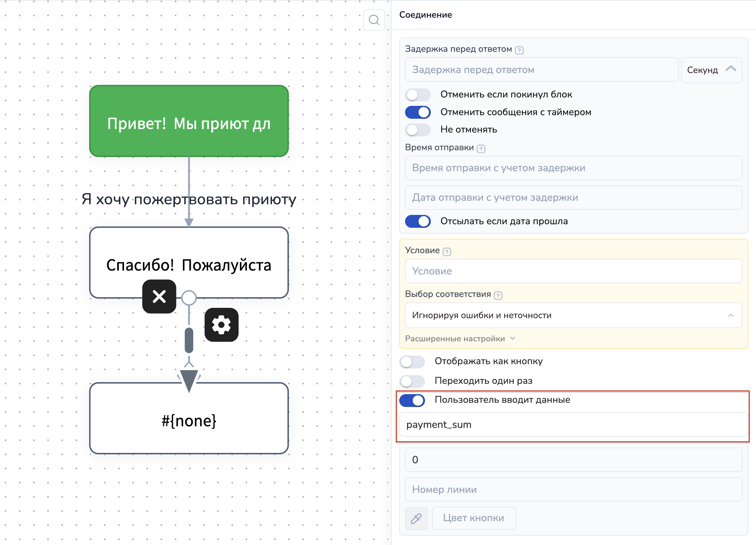
Task: Select the green Привет! Мы приют block
Action: click(189, 121)
